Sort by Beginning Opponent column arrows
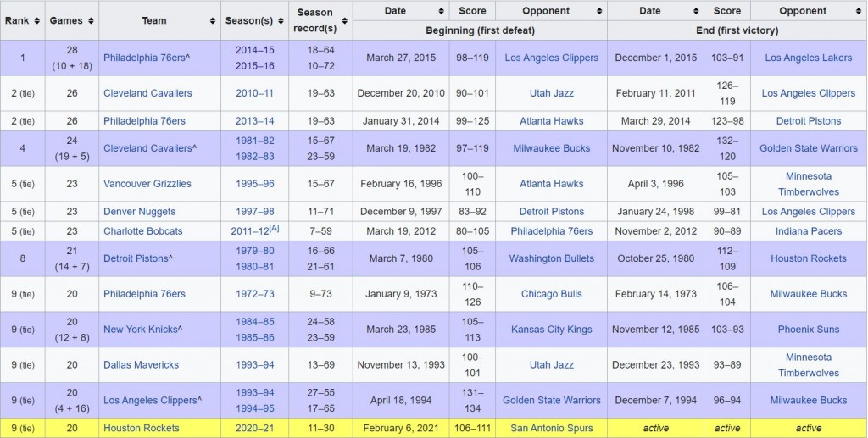Viewport: 868px width, 438px height. 599,11
